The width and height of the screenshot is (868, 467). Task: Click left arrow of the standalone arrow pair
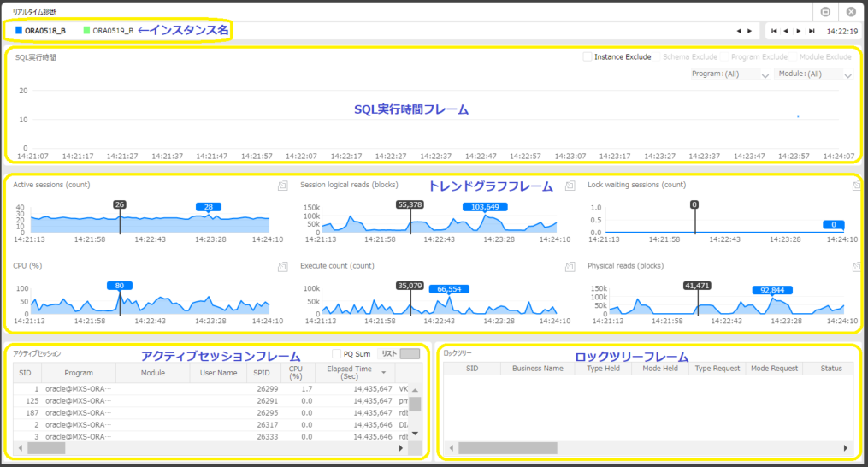click(739, 31)
